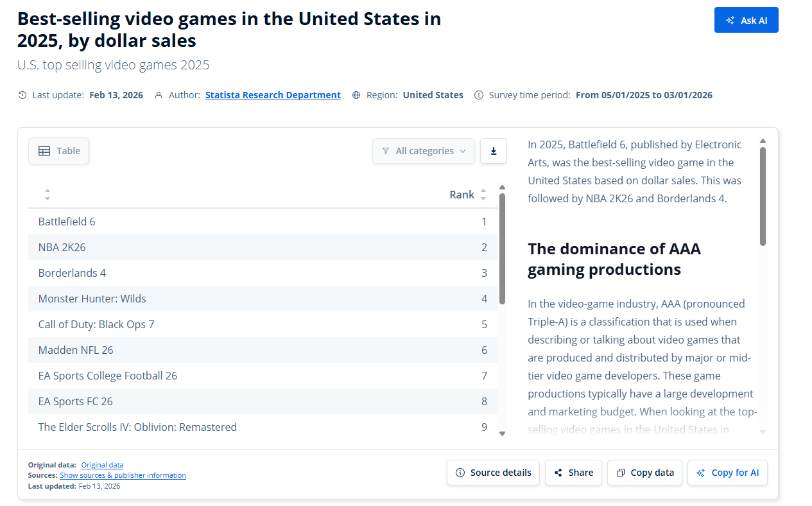Click the Rank column header
This screenshot has width=812, height=506.
point(462,195)
